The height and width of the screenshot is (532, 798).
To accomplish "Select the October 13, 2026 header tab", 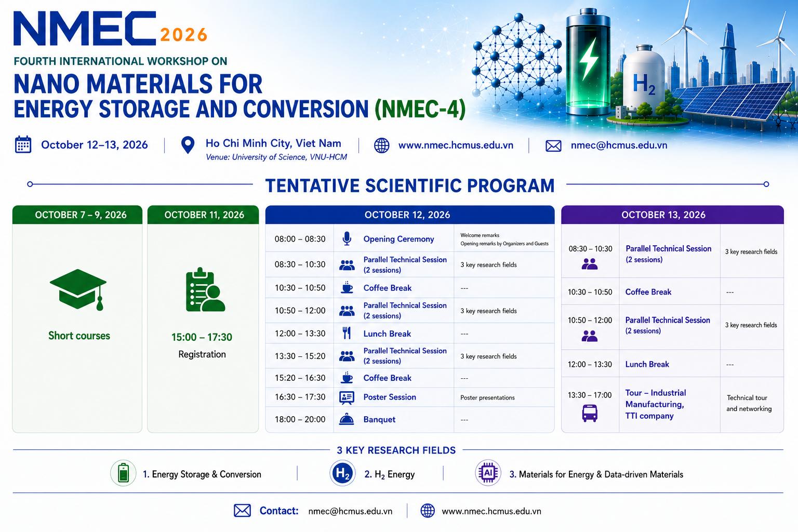I will 672,215.
